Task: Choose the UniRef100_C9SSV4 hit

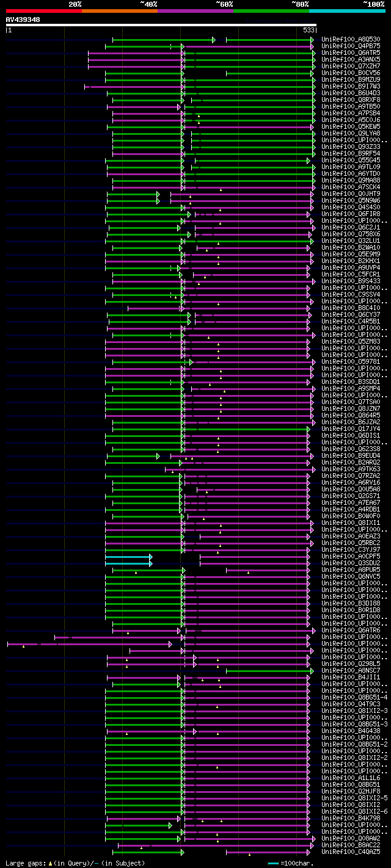Action: click(351, 295)
